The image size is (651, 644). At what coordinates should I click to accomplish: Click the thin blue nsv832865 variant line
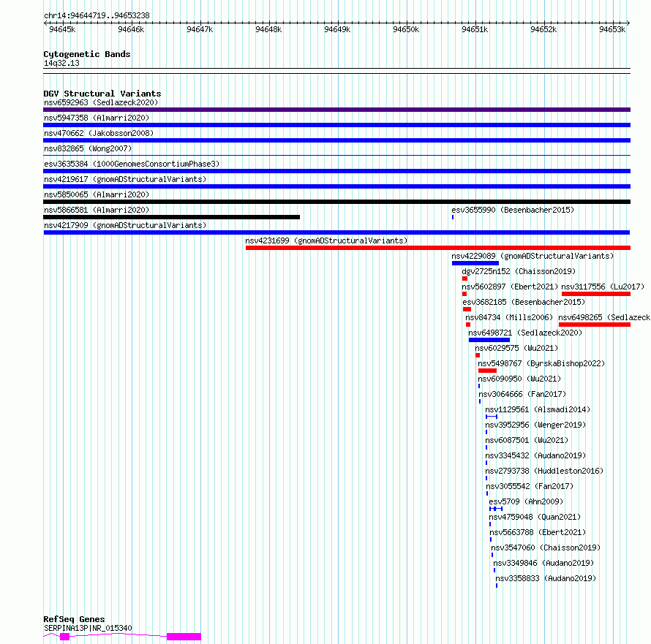336,156
